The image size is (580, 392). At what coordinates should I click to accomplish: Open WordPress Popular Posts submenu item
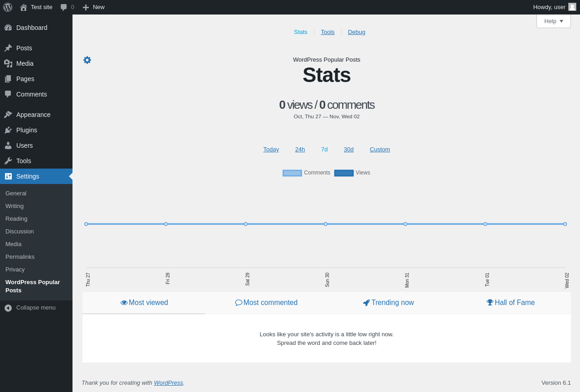tap(36, 286)
